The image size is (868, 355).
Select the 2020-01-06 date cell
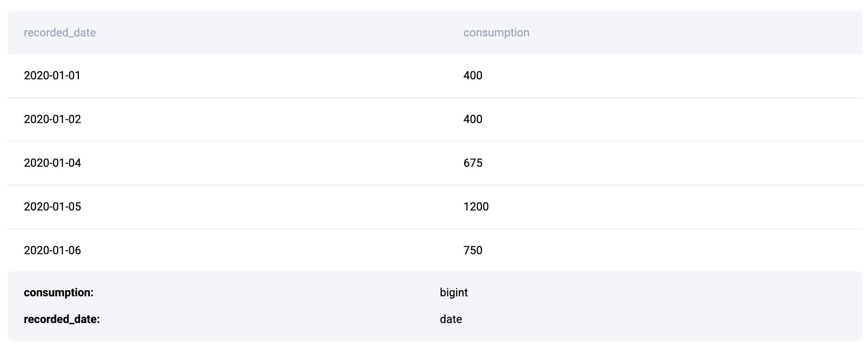pos(52,251)
